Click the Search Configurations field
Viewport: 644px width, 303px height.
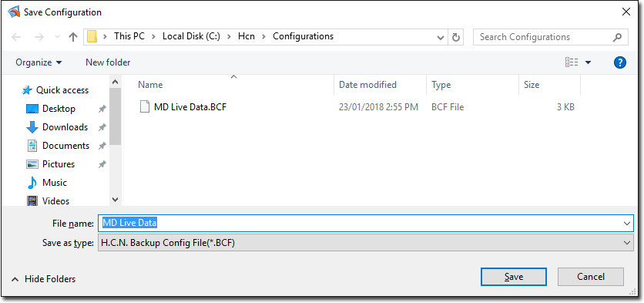click(543, 37)
